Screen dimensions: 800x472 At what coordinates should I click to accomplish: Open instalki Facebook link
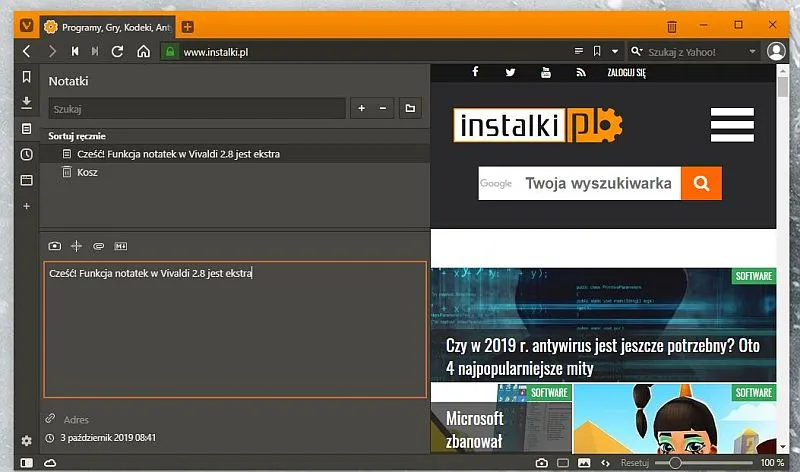coord(475,72)
